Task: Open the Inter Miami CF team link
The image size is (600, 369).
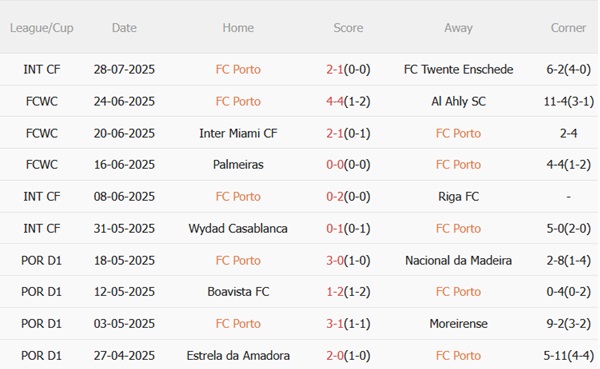Action: pyautogui.click(x=238, y=133)
